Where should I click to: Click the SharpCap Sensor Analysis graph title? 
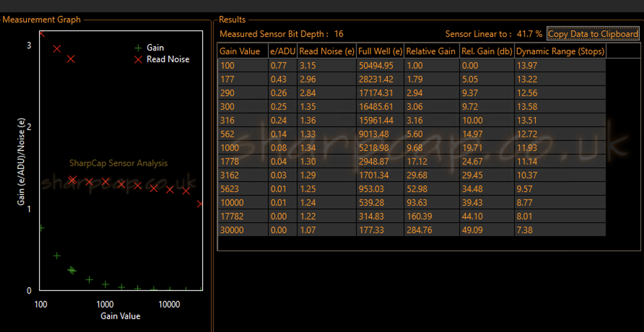coord(118,163)
